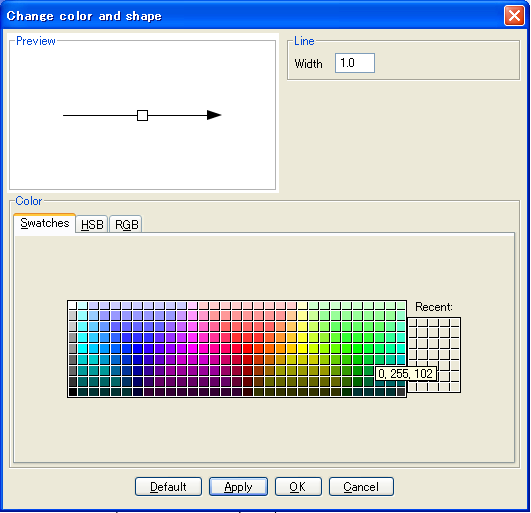Choose the pure blue swatch in the palette
Viewport: 531px width, 513px height.
click(x=138, y=348)
